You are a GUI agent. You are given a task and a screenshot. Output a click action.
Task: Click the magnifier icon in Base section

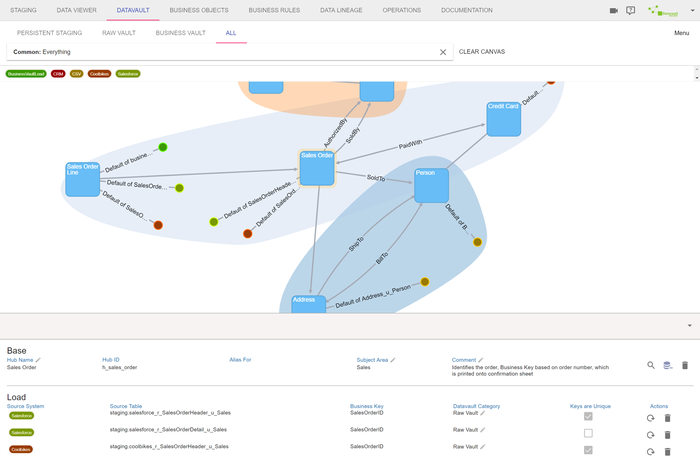[651, 365]
